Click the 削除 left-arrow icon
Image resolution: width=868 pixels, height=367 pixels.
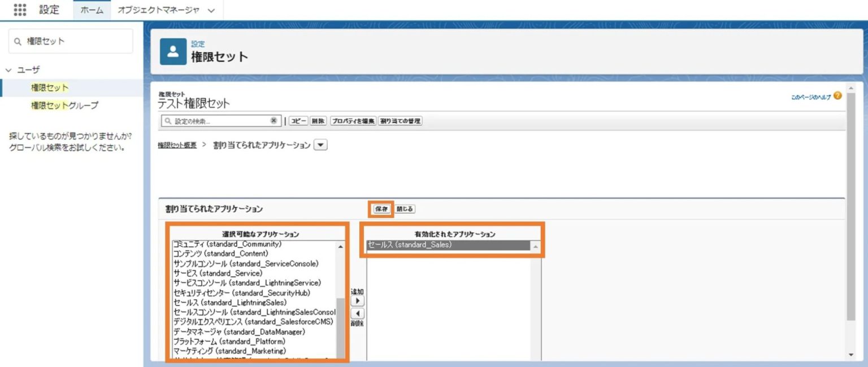[x=358, y=312]
